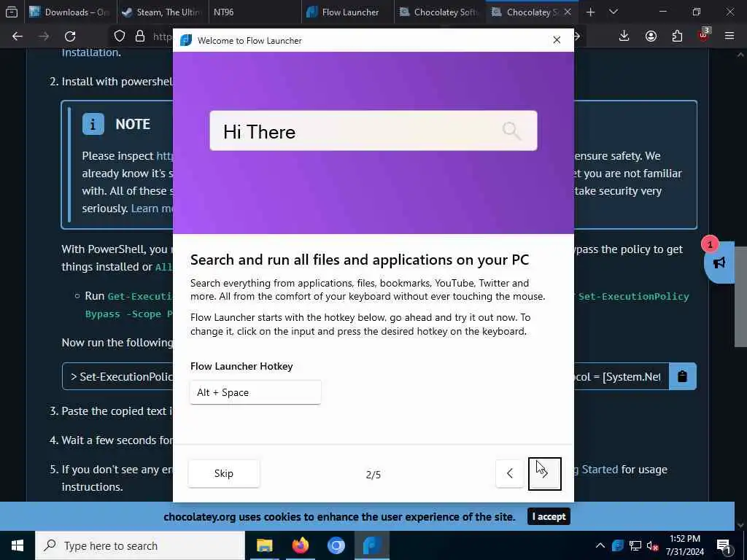
Task: Click the magnifier icon in Hi There box
Action: coord(511,131)
